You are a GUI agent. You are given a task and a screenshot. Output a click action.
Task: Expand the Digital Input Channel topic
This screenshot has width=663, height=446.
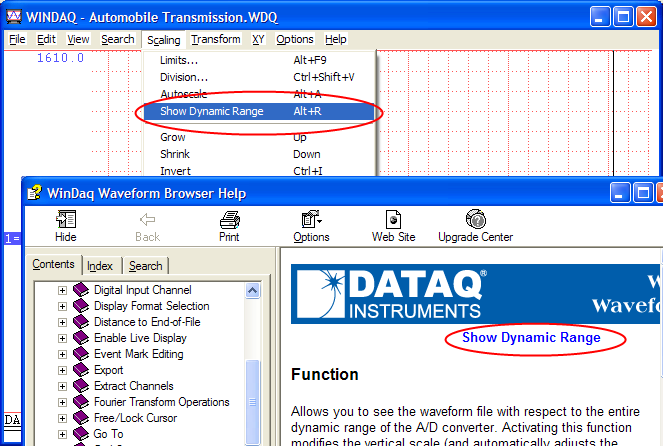tap(62, 290)
